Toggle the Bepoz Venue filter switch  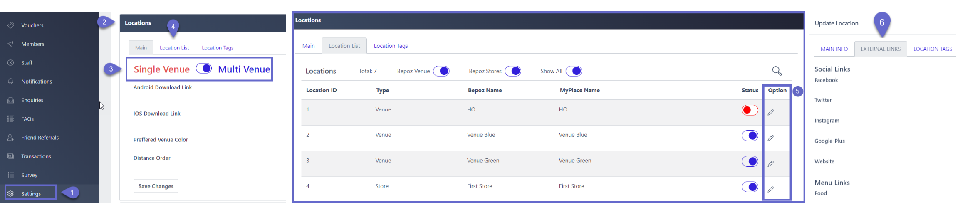coord(441,71)
